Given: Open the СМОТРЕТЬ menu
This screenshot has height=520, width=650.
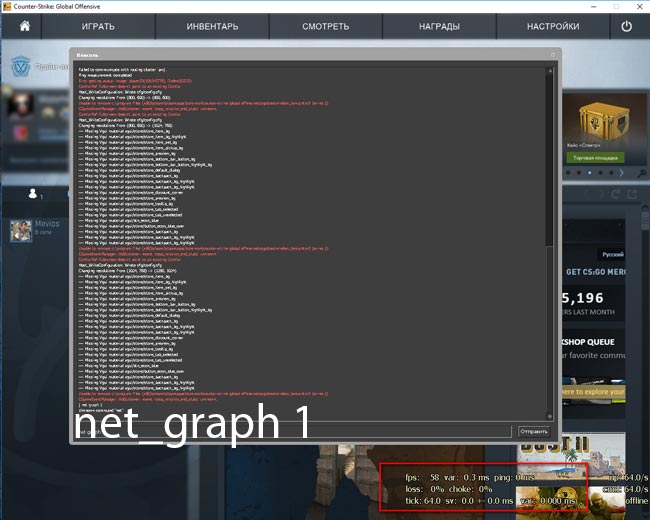Looking at the screenshot, I should pyautogui.click(x=326, y=27).
